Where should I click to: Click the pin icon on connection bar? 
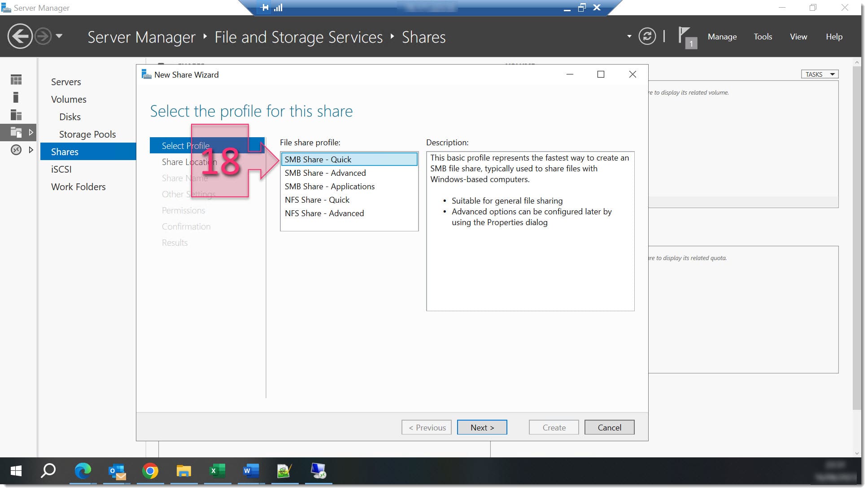(x=265, y=8)
